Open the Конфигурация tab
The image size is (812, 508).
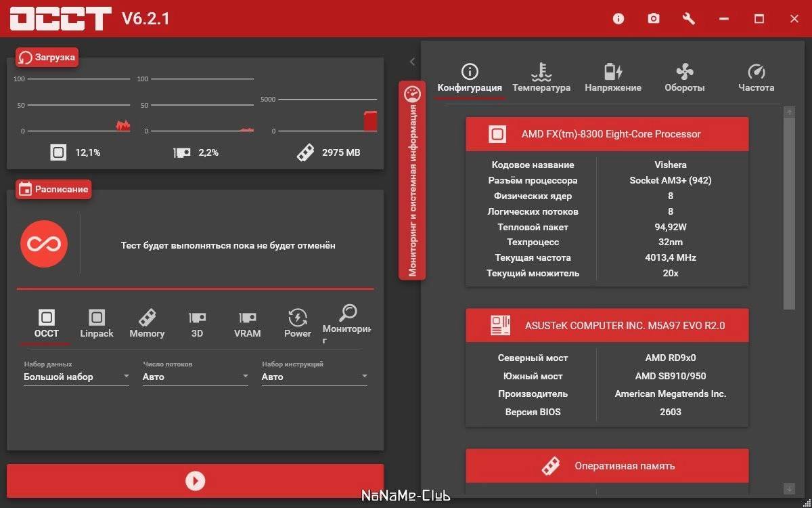(x=470, y=79)
